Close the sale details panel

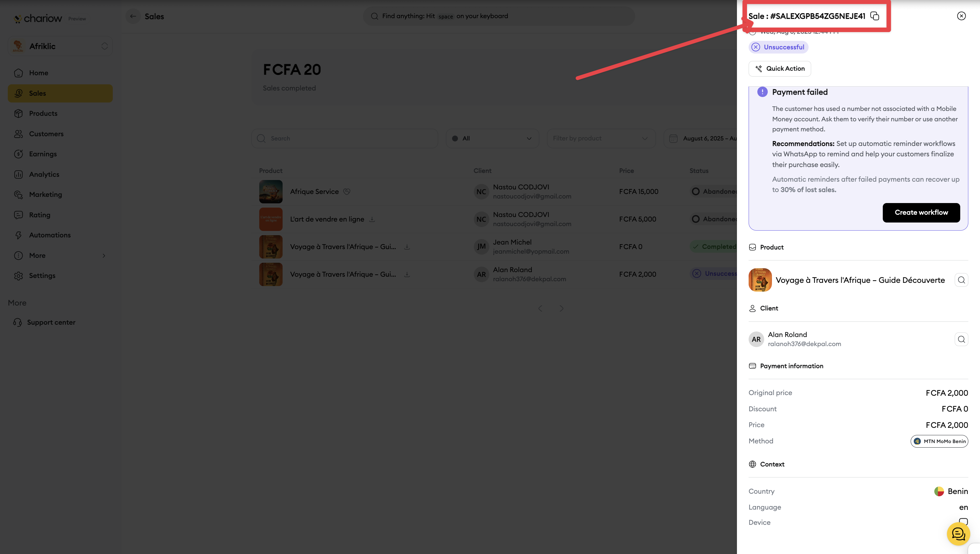(x=961, y=16)
